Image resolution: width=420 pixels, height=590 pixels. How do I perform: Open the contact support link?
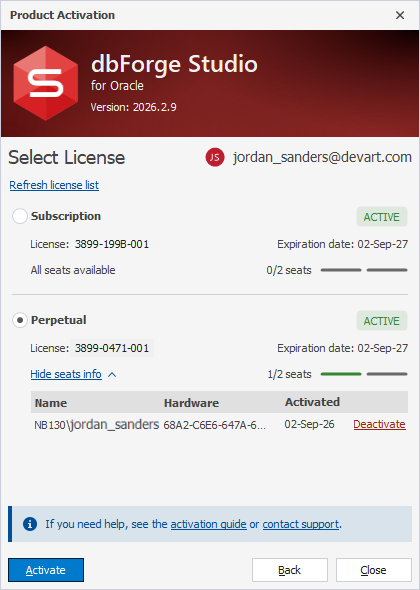click(x=301, y=524)
